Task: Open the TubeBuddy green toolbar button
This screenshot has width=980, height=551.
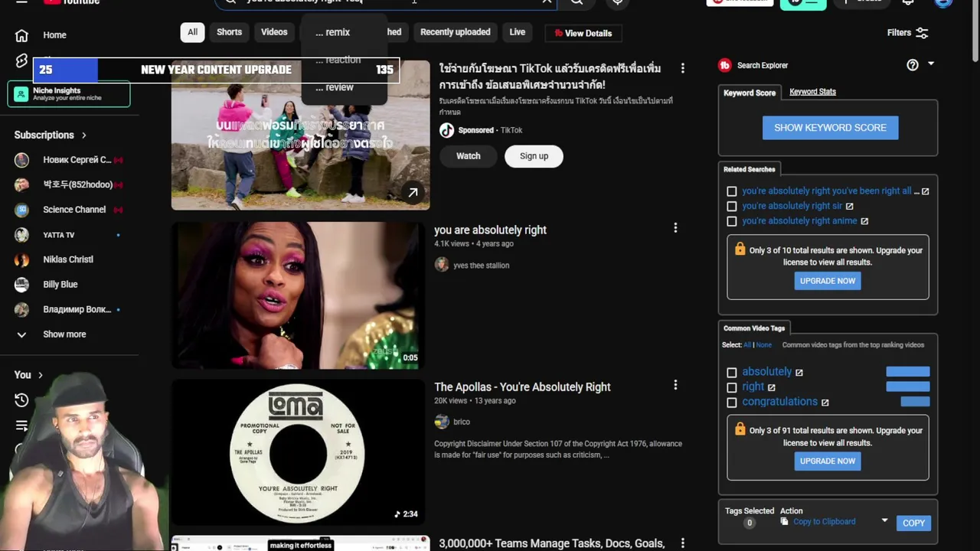Action: 803,3
